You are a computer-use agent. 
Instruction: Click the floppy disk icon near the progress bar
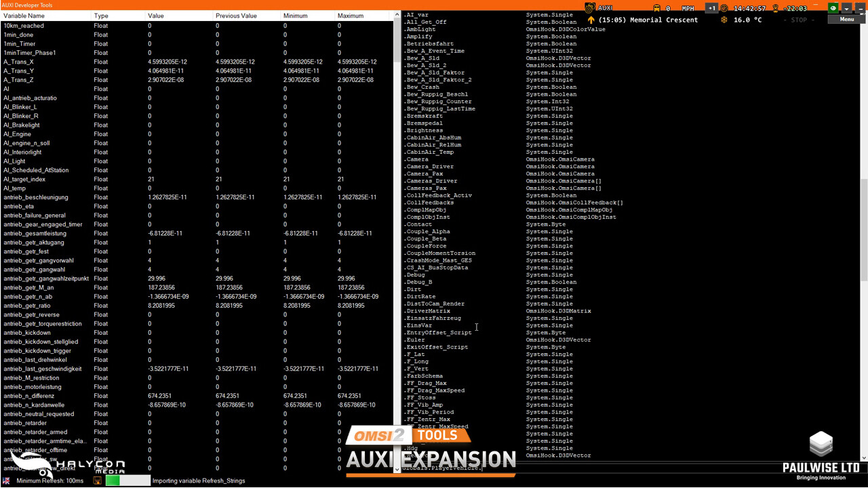click(x=97, y=481)
